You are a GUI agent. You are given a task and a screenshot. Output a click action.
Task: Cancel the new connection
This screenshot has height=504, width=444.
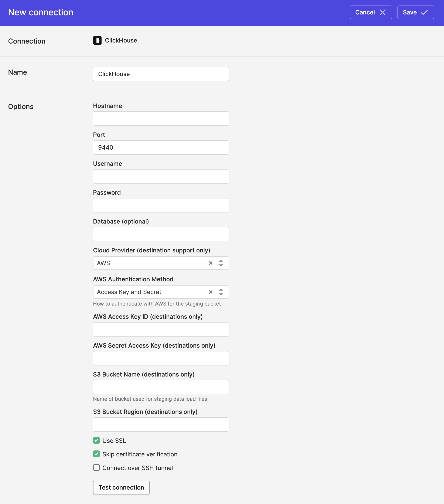coord(371,12)
